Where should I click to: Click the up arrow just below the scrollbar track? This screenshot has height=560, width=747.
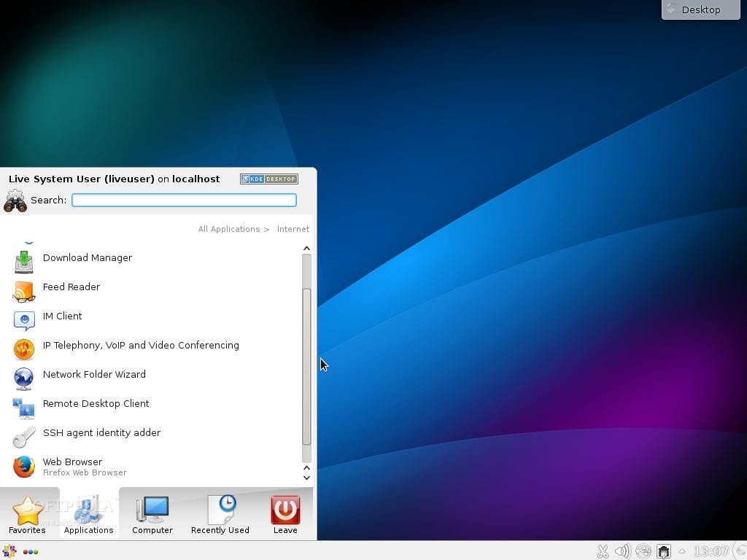pyautogui.click(x=307, y=468)
